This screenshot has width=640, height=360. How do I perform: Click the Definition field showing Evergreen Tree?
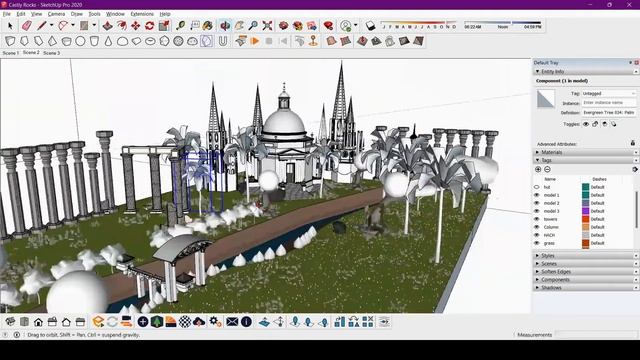609,112
